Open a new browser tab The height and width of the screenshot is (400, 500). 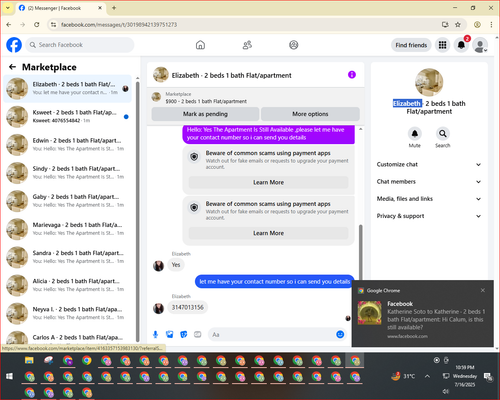coord(114,8)
